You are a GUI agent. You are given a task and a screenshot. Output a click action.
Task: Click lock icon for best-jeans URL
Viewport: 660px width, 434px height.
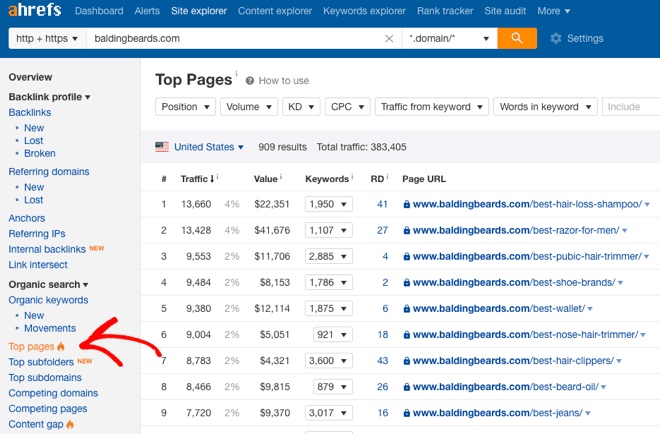[x=407, y=413]
